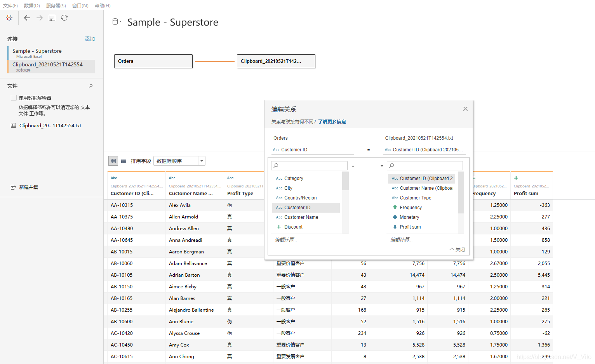Choose Discount in left field list
Image resolution: width=595 pixels, height=364 pixels.
(306, 227)
